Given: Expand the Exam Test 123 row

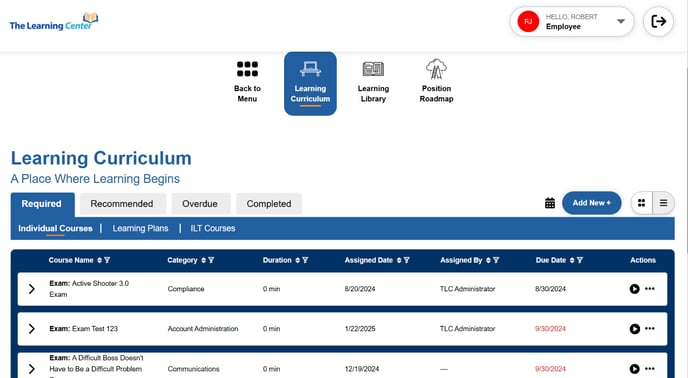Looking at the screenshot, I should pyautogui.click(x=32, y=329).
